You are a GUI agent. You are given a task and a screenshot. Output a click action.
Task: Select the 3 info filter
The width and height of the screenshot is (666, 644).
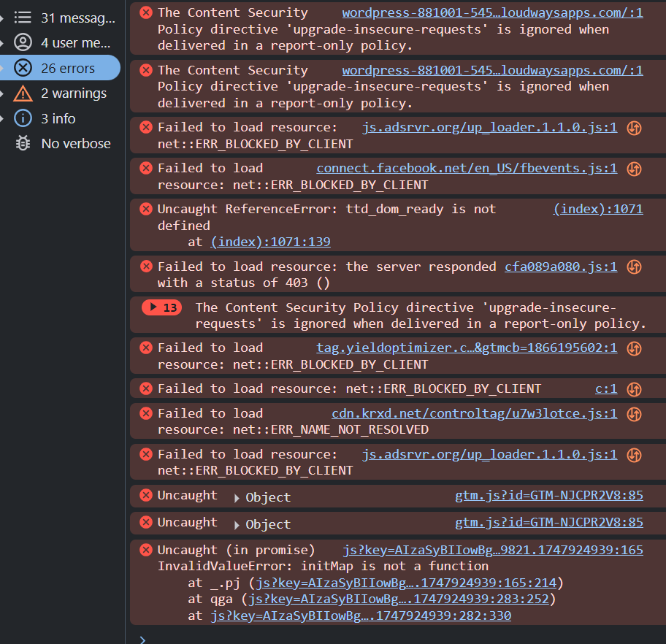[61, 118]
